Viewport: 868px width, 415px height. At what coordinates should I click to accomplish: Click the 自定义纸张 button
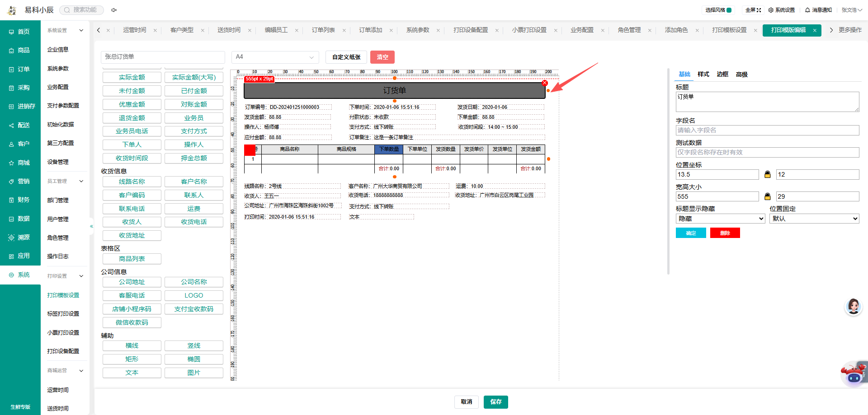pyautogui.click(x=346, y=57)
